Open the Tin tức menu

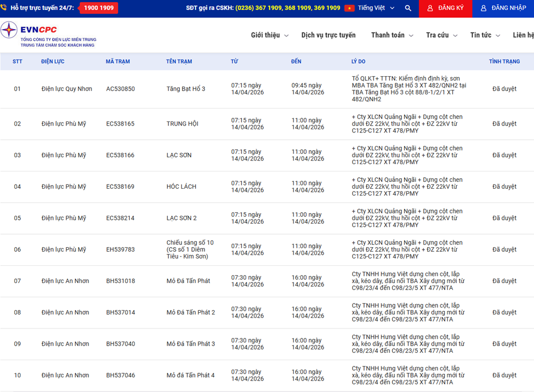(x=485, y=35)
